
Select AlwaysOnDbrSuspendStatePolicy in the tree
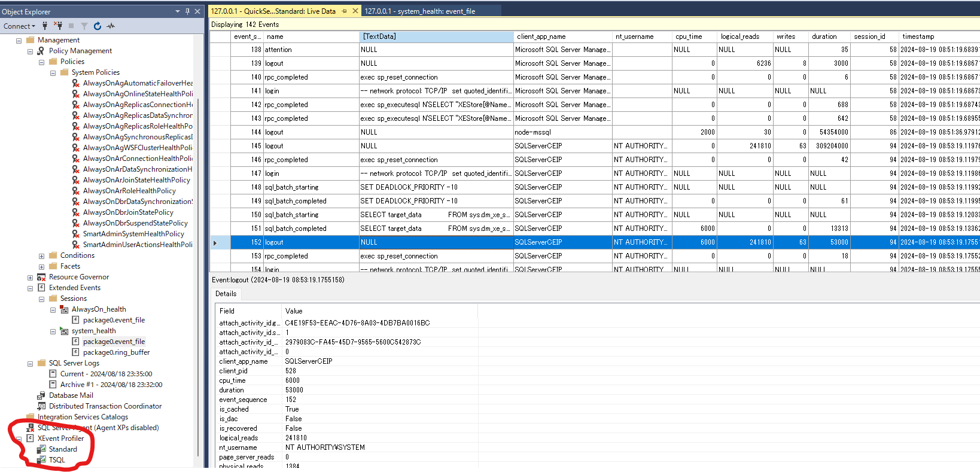click(135, 223)
